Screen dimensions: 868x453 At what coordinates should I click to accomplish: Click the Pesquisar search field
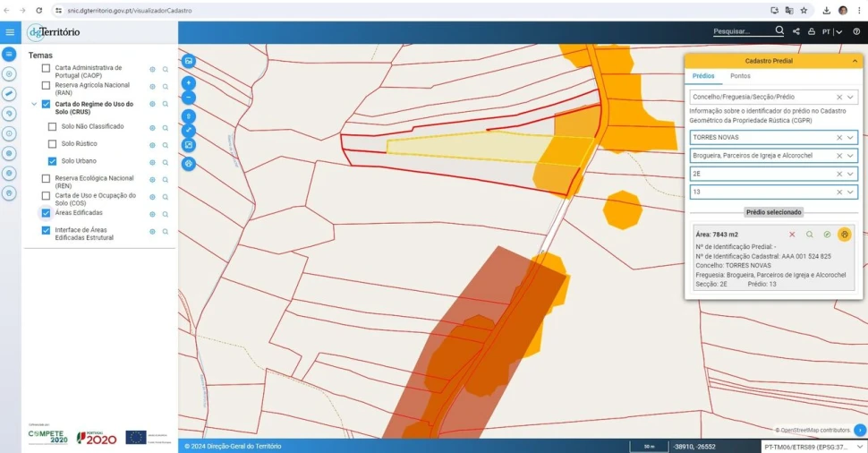pos(741,31)
